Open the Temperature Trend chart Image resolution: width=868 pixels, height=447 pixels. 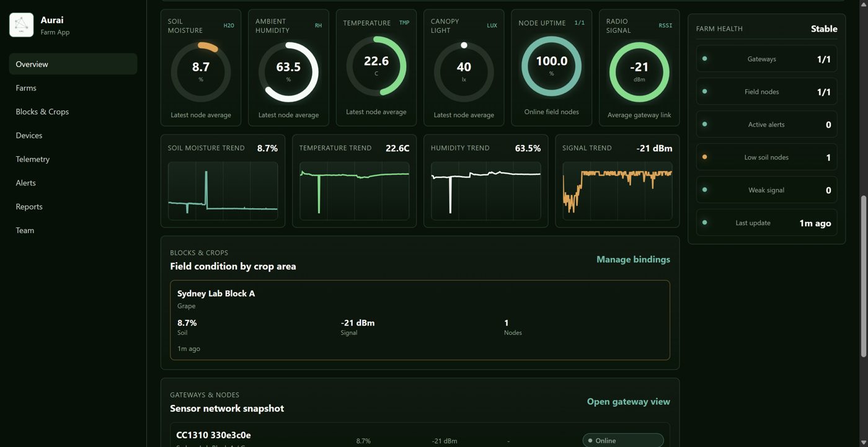pos(354,191)
